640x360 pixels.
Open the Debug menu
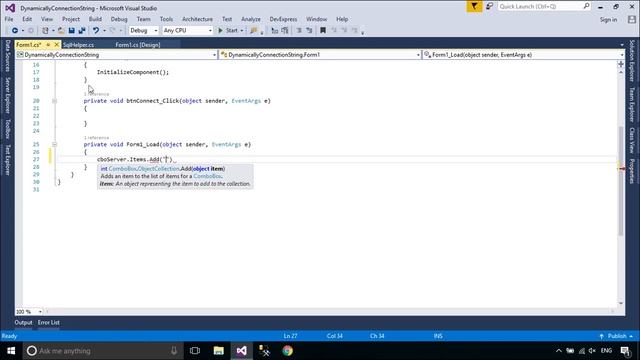tap(119, 19)
